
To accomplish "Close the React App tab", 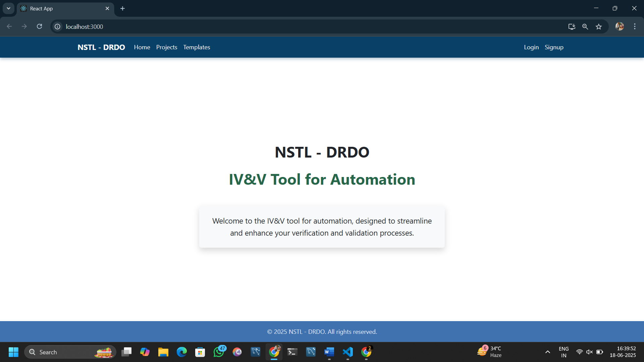I will pyautogui.click(x=107, y=8).
